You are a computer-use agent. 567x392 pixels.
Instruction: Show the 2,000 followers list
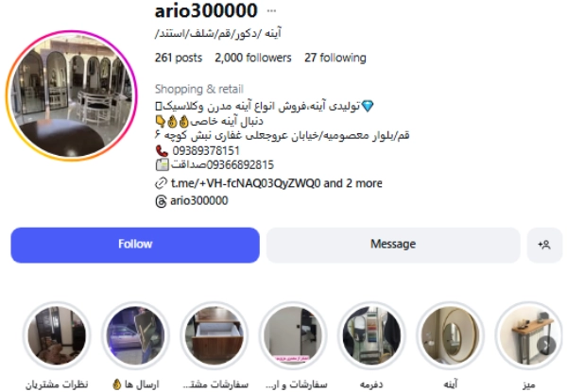click(252, 58)
